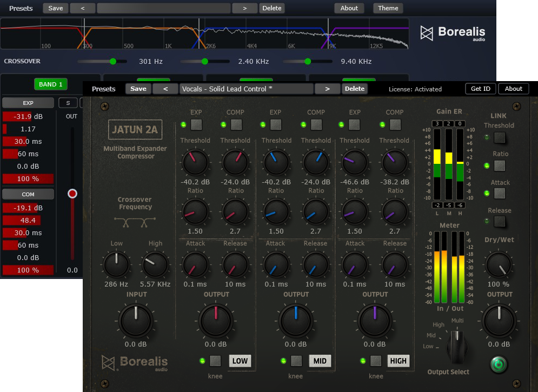Screen dimensions: 538x392
Task: Enable the knee switch beside HIGH
Action: pyautogui.click(x=376, y=361)
